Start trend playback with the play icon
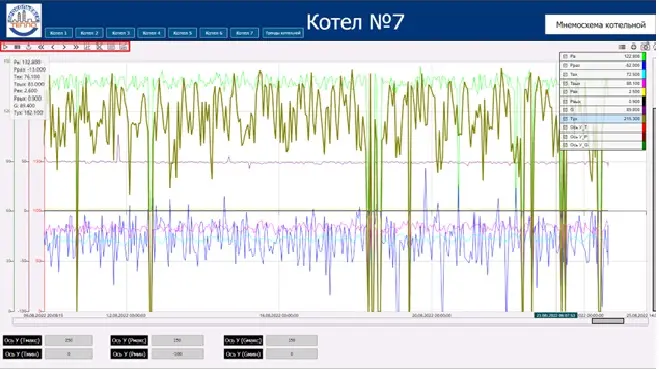 pyautogui.click(x=5, y=47)
